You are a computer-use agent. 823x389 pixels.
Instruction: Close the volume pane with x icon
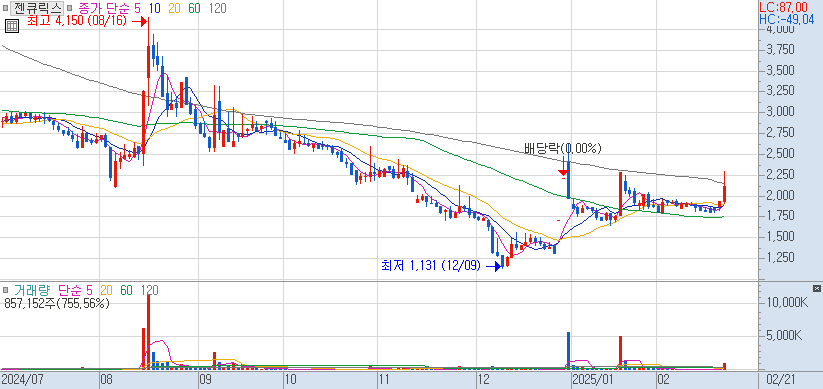816,288
